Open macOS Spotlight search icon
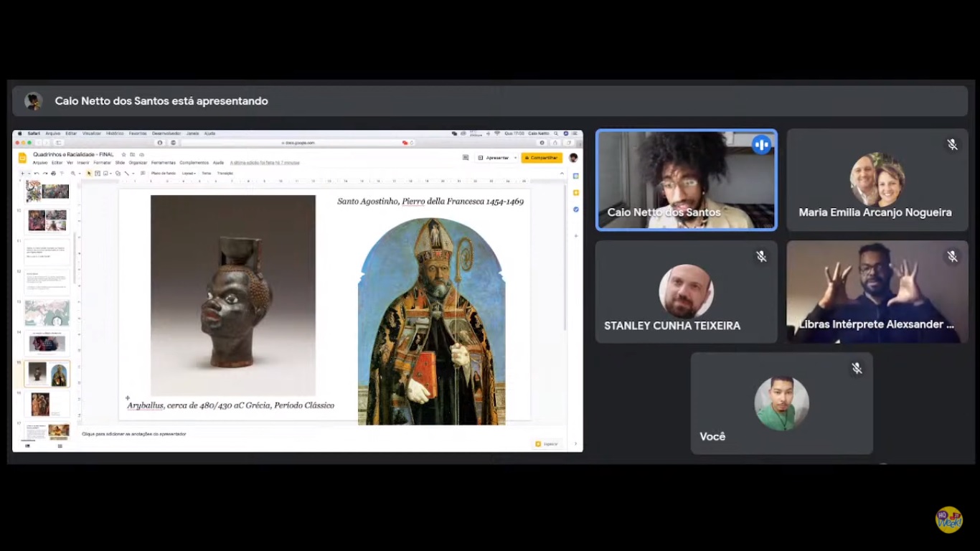This screenshot has height=551, width=980. (x=555, y=133)
